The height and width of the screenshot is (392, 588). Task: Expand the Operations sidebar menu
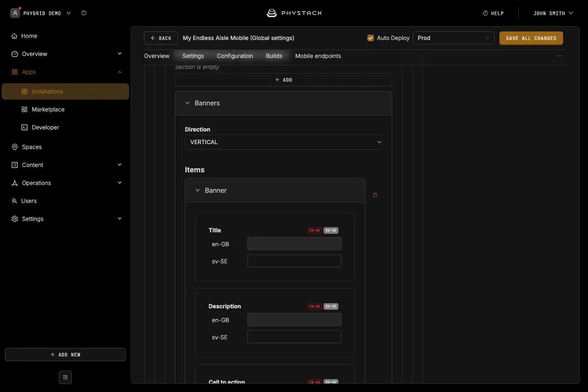pyautogui.click(x=120, y=183)
